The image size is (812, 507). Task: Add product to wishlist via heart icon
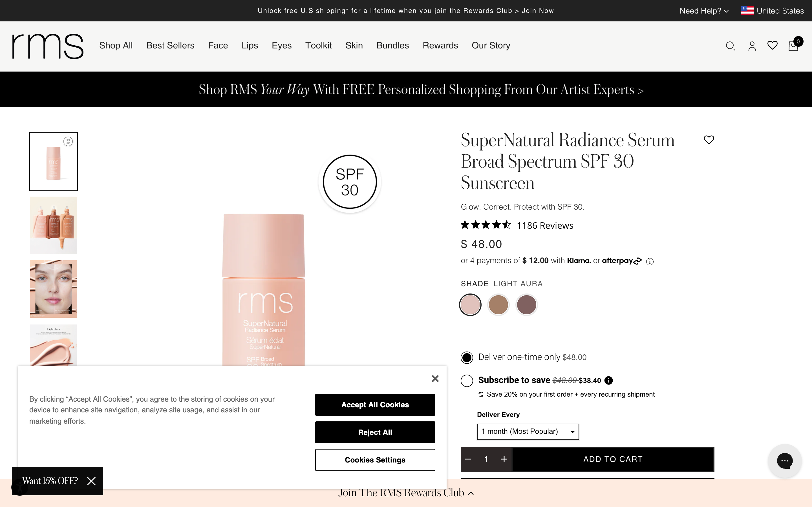(x=709, y=139)
